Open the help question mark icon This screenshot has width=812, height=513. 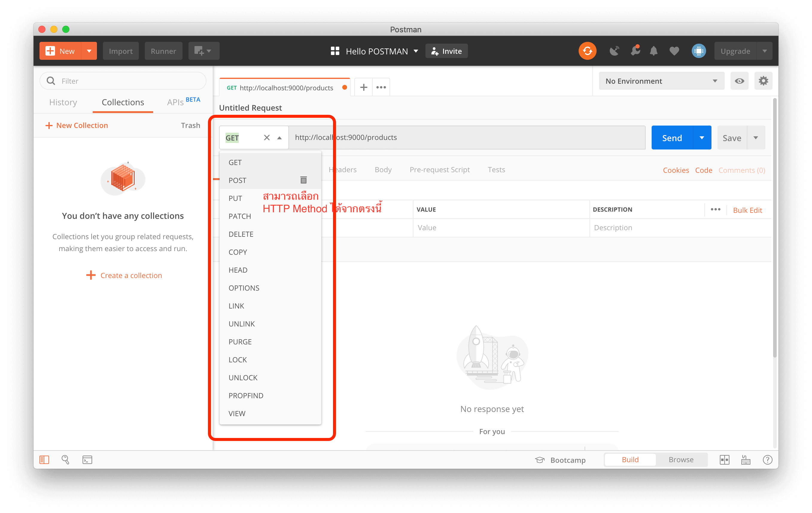pos(767,460)
